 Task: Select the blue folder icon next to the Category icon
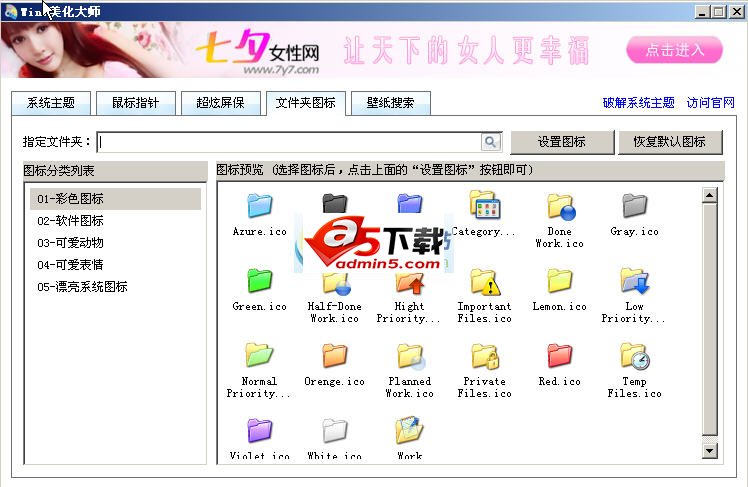coord(410,203)
